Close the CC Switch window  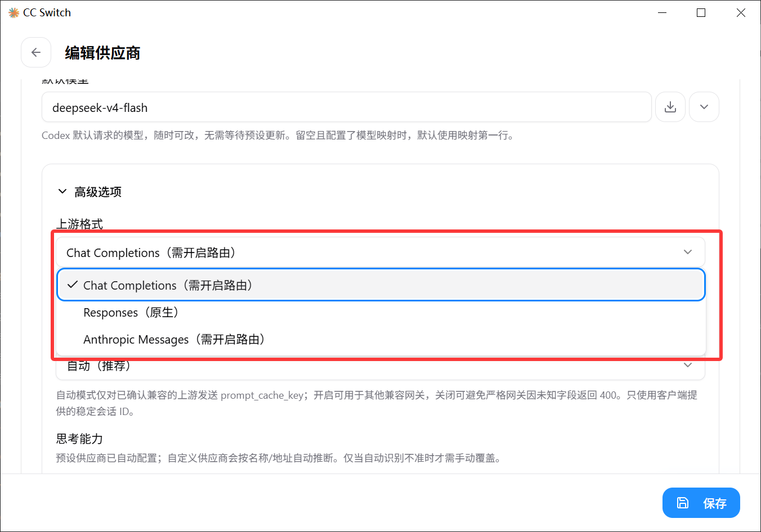pyautogui.click(x=741, y=12)
